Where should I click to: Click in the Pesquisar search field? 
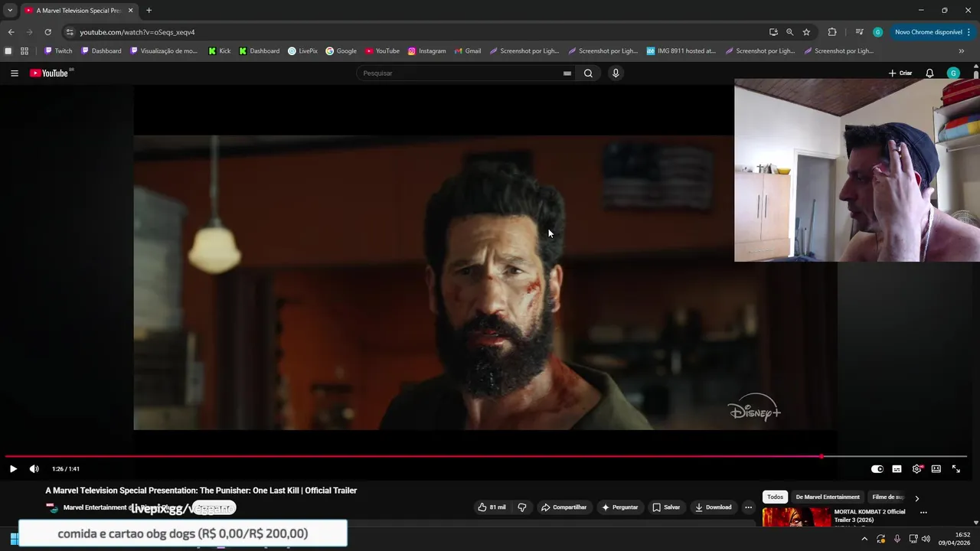coord(459,73)
